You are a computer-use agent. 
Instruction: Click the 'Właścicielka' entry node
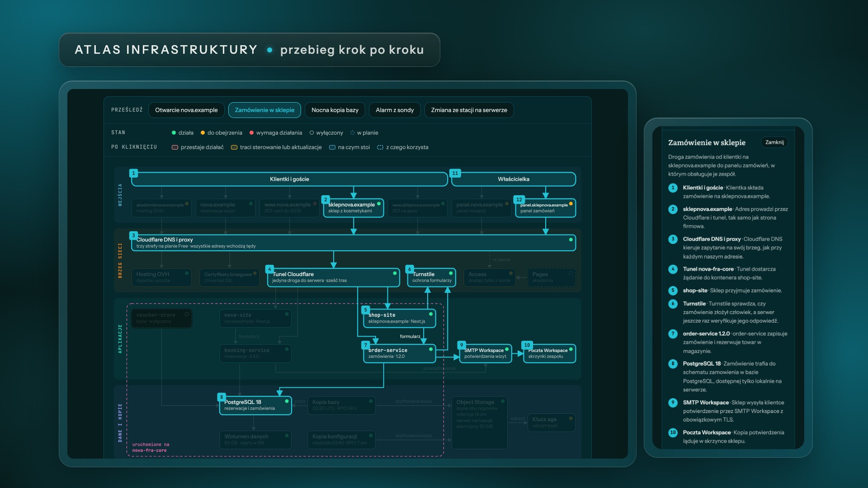[514, 179]
